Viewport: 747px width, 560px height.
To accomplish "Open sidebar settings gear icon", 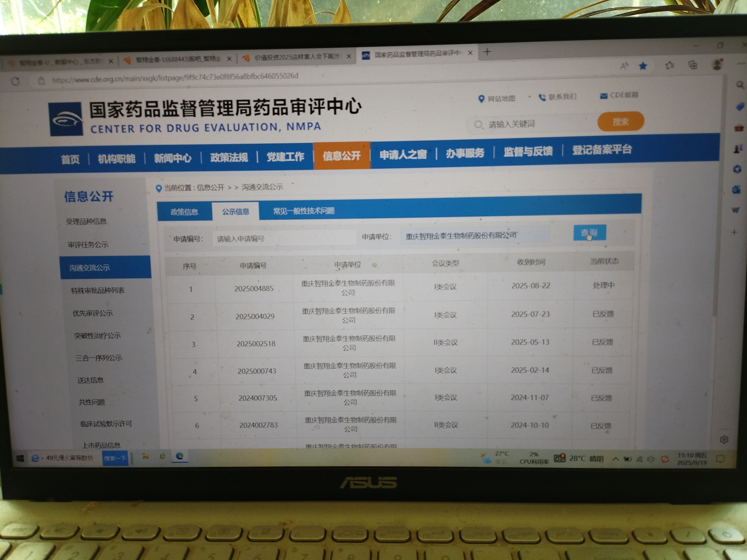I will [724, 439].
